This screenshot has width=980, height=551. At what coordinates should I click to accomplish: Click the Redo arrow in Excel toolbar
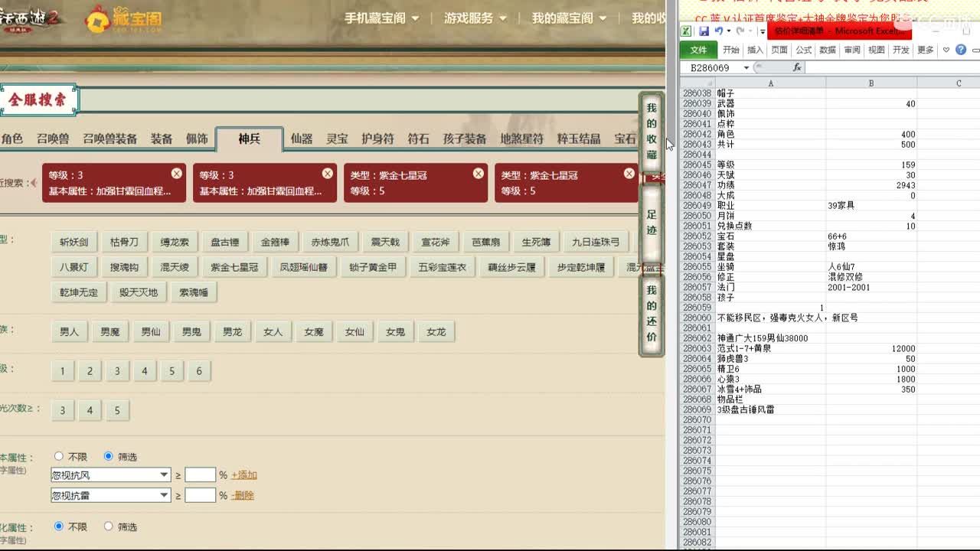(740, 31)
